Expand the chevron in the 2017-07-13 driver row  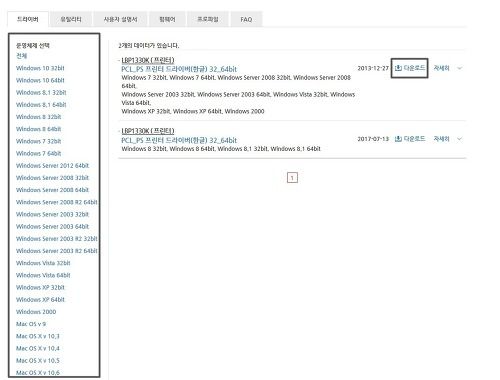pyautogui.click(x=460, y=139)
